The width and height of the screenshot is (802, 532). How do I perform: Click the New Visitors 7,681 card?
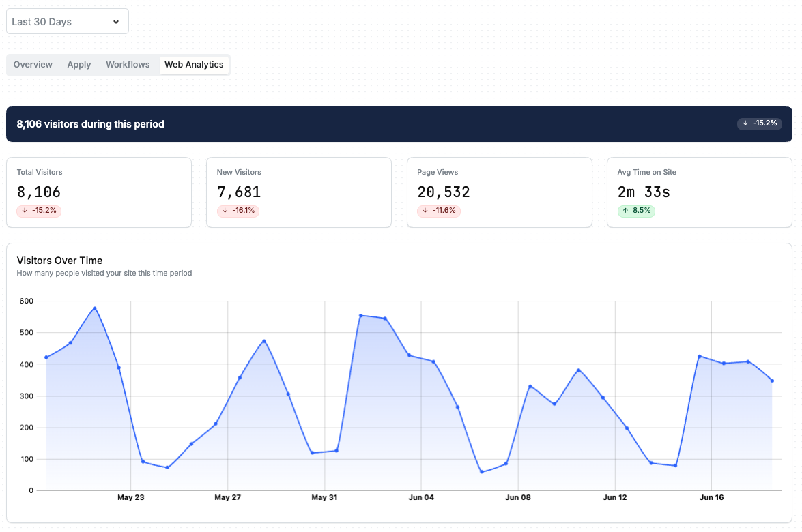pos(299,192)
